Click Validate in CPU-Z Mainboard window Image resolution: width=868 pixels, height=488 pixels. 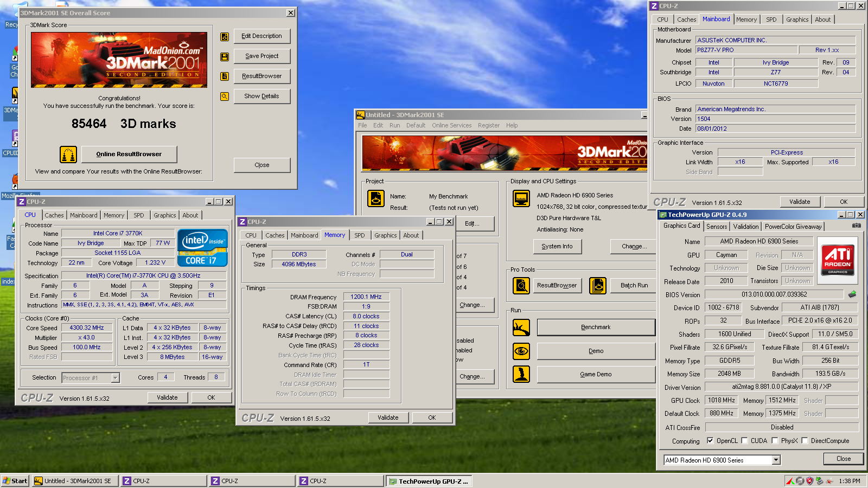pyautogui.click(x=800, y=202)
